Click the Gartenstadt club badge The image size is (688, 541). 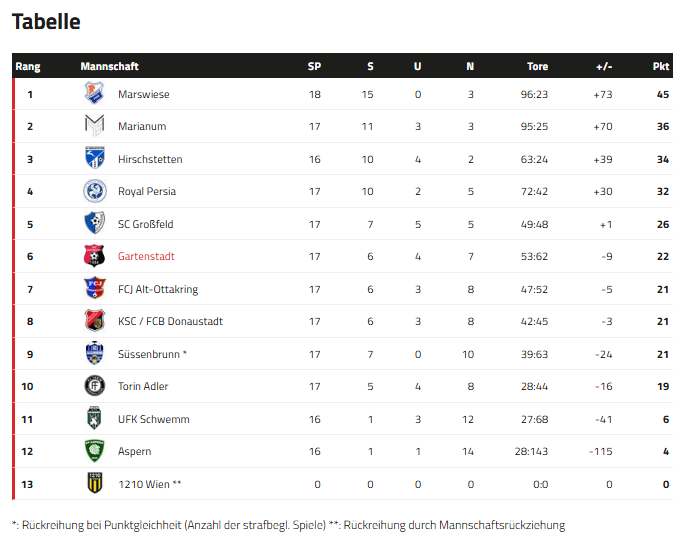[x=94, y=256]
